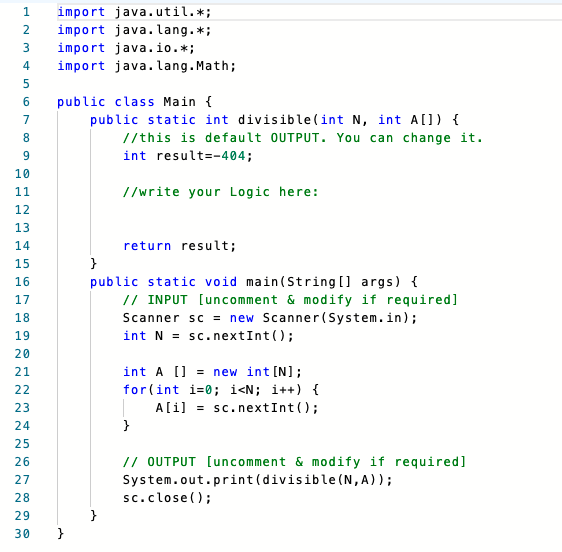Click the 'sc.close();' statement

pos(167,498)
